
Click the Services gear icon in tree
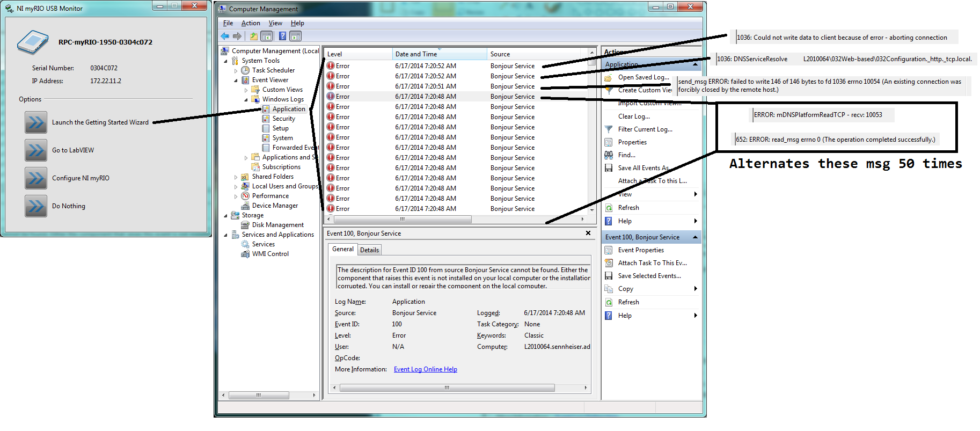[245, 244]
